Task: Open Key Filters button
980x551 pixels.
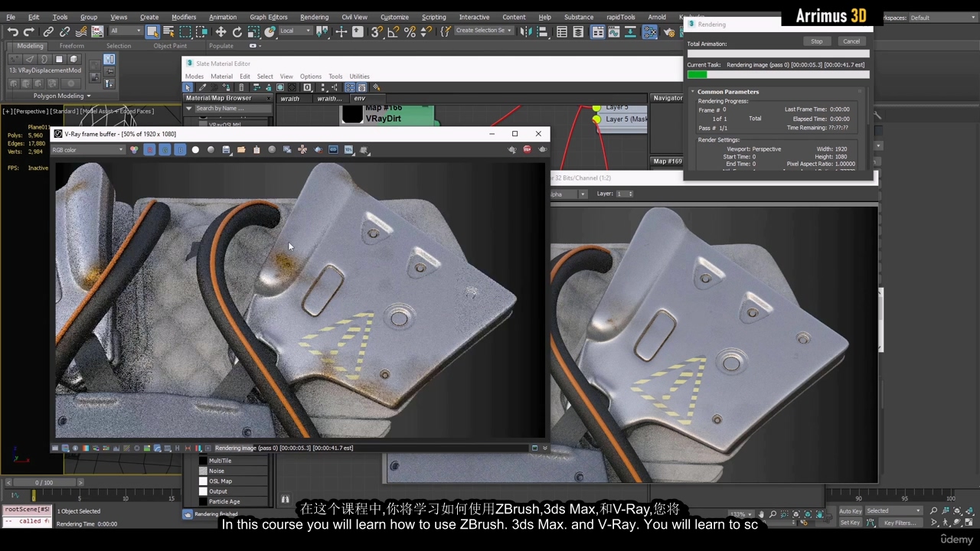Action: [900, 523]
